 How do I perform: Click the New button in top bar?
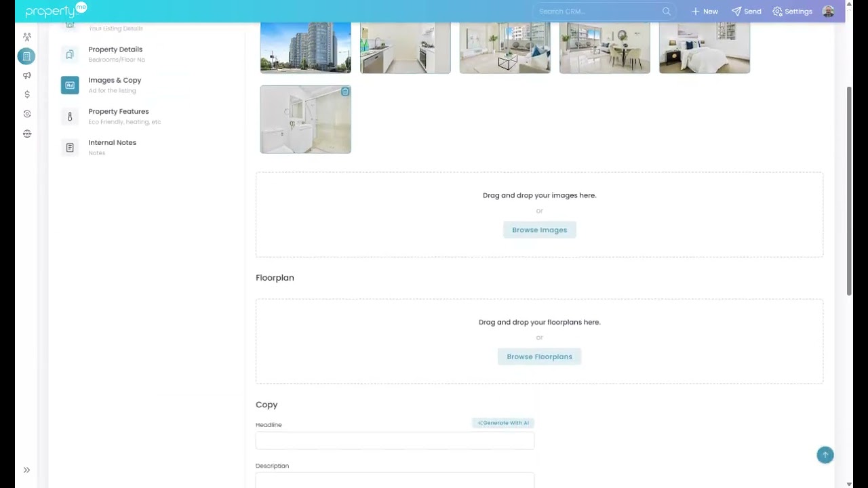click(705, 12)
